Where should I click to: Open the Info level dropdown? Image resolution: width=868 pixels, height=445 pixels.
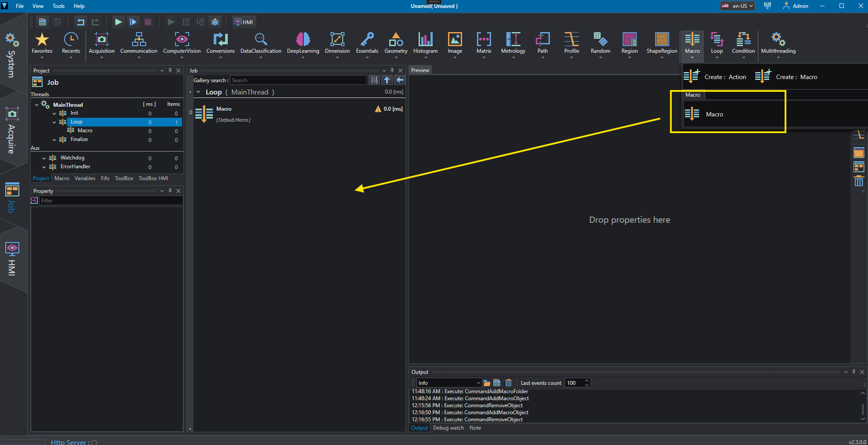[x=449, y=383]
